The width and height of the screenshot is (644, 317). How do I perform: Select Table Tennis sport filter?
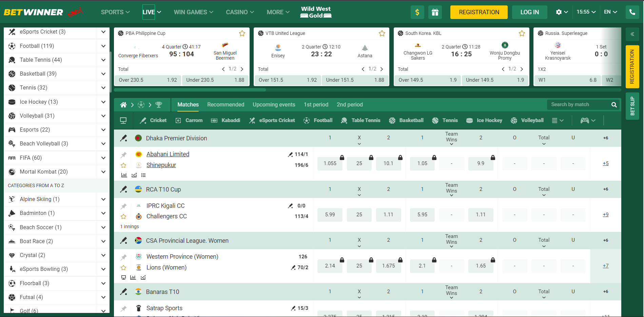click(360, 120)
